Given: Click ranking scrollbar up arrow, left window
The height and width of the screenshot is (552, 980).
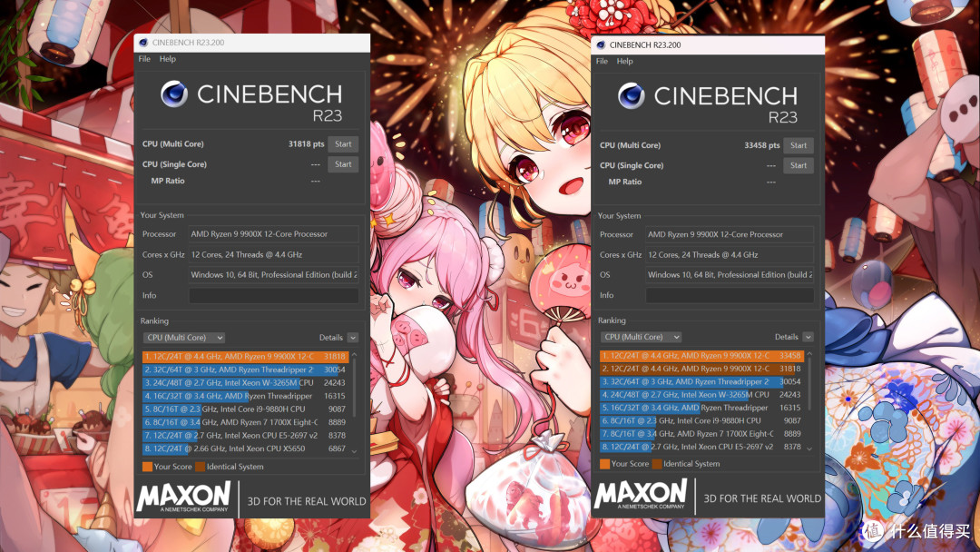Looking at the screenshot, I should [355, 355].
